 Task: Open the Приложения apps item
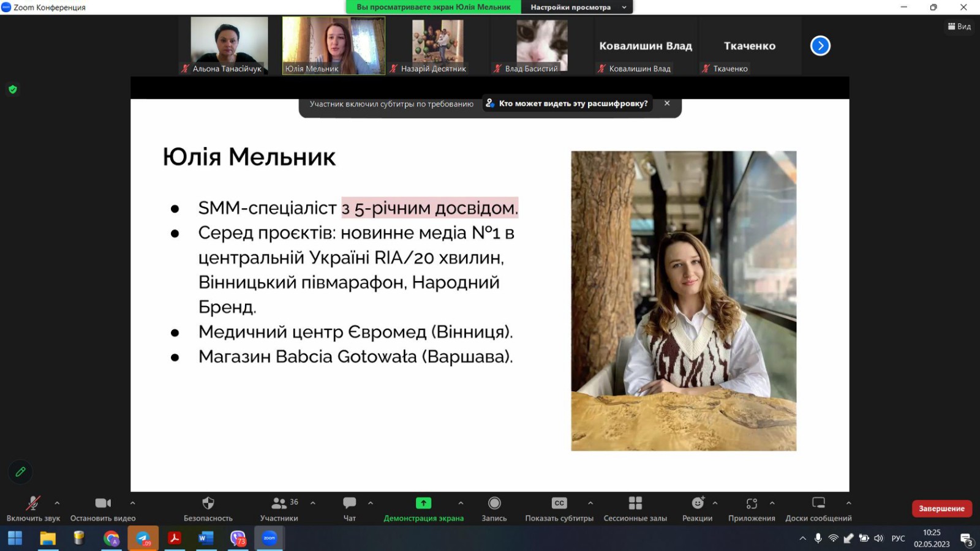click(x=752, y=503)
